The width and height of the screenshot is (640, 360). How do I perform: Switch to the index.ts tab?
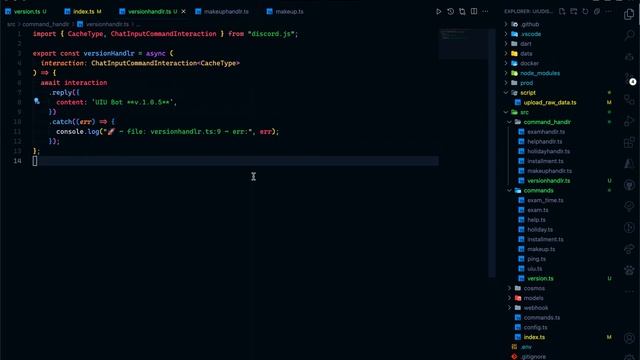click(x=83, y=11)
